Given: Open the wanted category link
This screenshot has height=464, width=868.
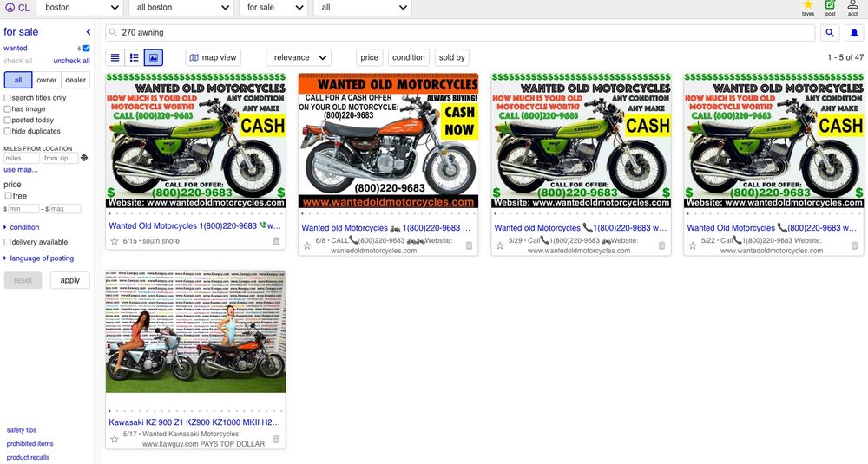Looking at the screenshot, I should [x=16, y=48].
